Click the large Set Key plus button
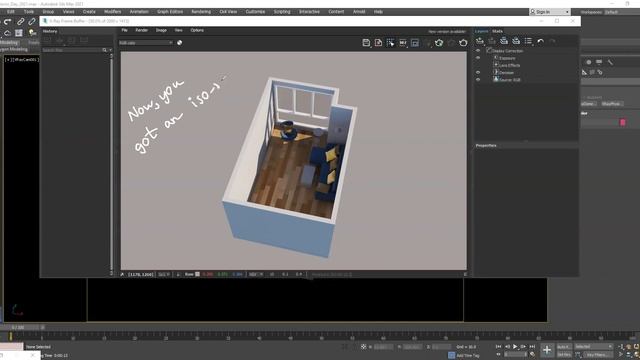This screenshot has height=360, width=640. 547,350
